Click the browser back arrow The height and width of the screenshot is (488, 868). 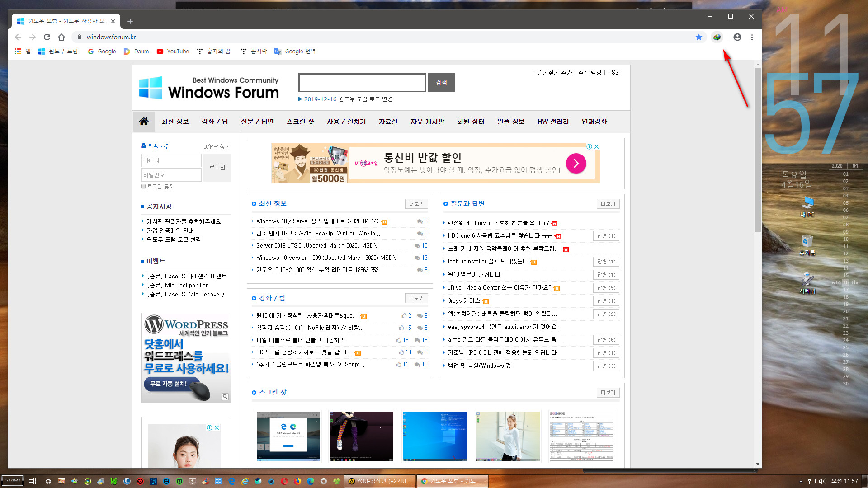tap(18, 37)
